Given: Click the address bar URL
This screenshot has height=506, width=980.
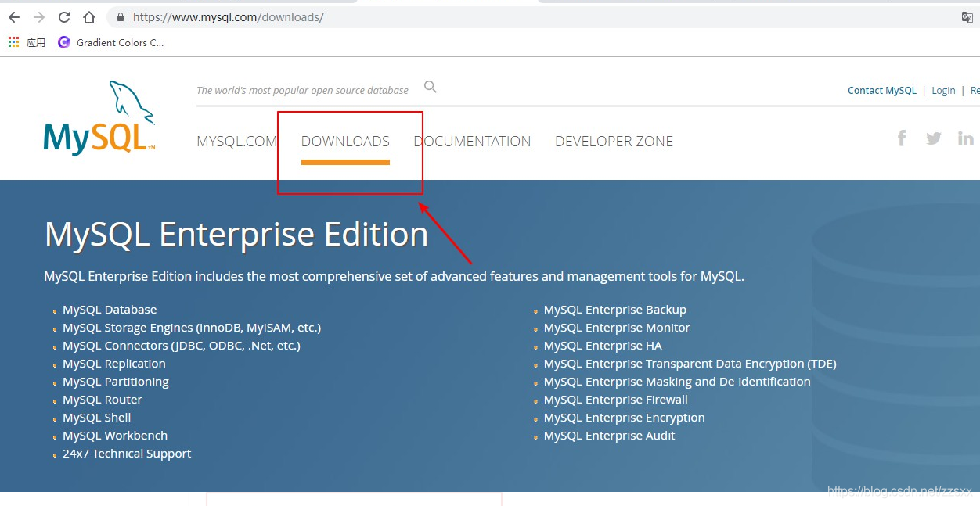Looking at the screenshot, I should pos(228,16).
